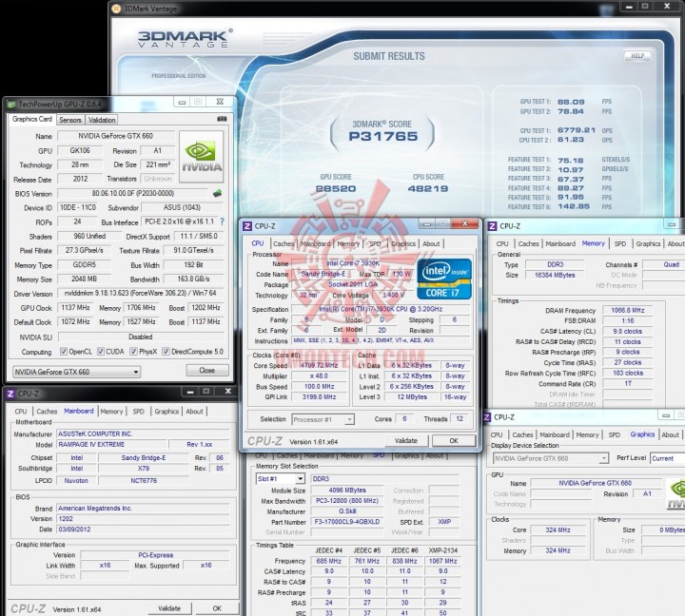Click the DRAM Frequency value 1066.8 MHz

coord(627,310)
